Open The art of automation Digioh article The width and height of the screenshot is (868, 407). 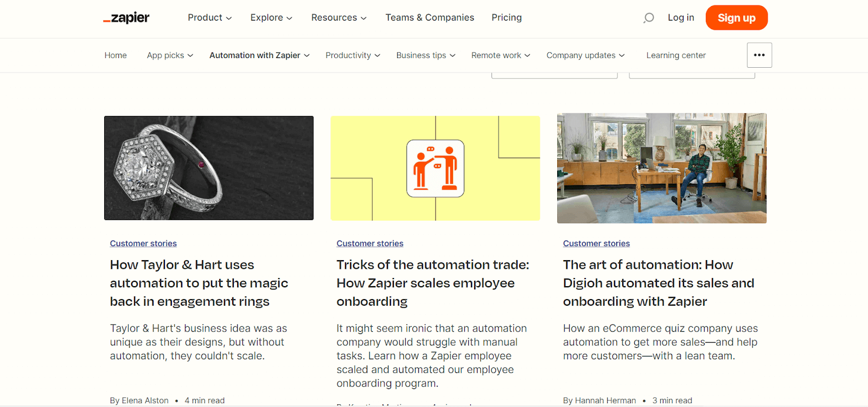pyautogui.click(x=659, y=283)
